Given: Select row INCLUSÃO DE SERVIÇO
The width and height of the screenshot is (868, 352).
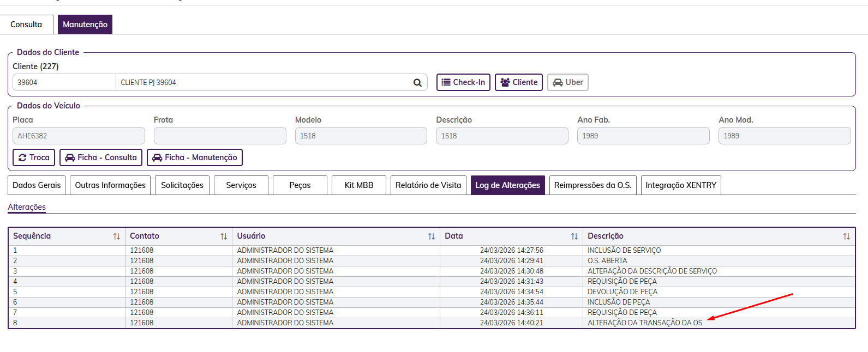Looking at the screenshot, I should point(432,251).
